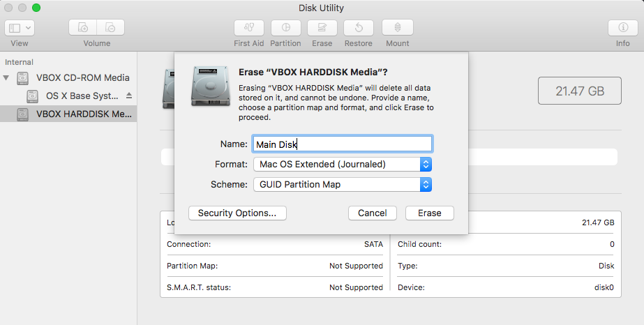Add a volume with the plus icon
644x325 pixels.
(83, 27)
